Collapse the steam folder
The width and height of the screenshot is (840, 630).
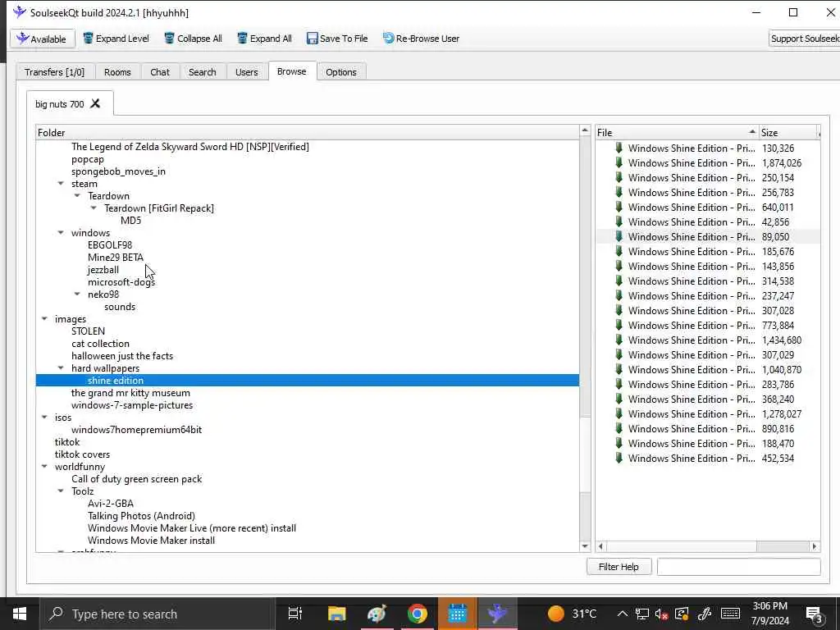[x=61, y=183]
